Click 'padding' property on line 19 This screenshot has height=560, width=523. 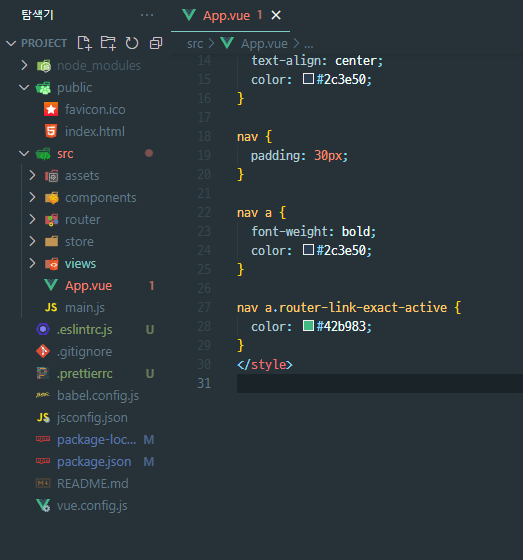point(275,156)
